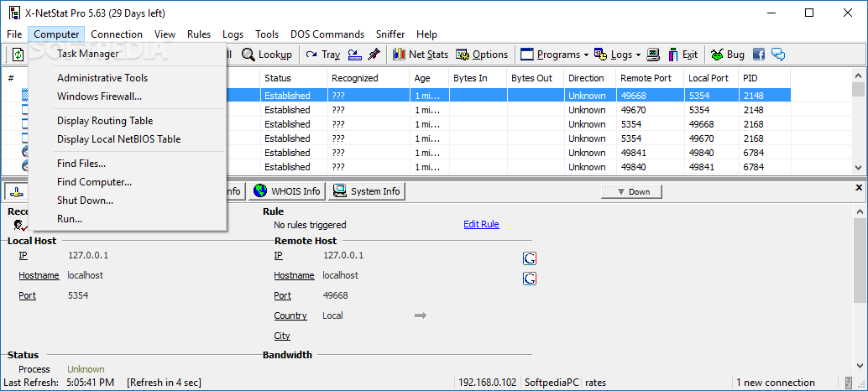Select Display Routing Table entry
Image resolution: width=868 pixels, height=391 pixels.
tap(128, 121)
